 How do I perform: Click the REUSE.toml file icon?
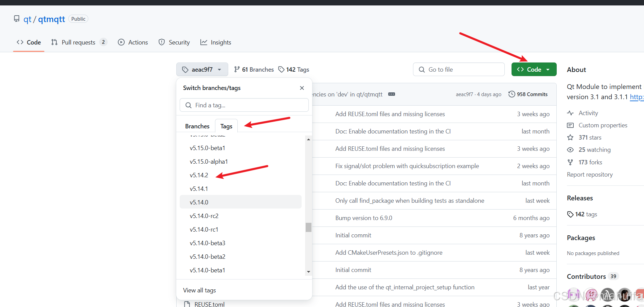pos(187,304)
